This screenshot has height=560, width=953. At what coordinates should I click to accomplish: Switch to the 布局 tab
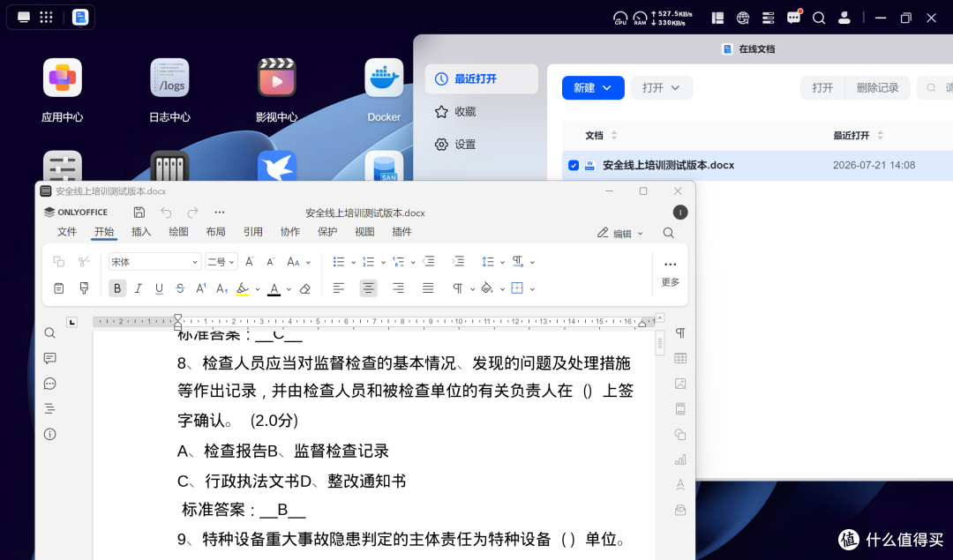[x=215, y=232]
